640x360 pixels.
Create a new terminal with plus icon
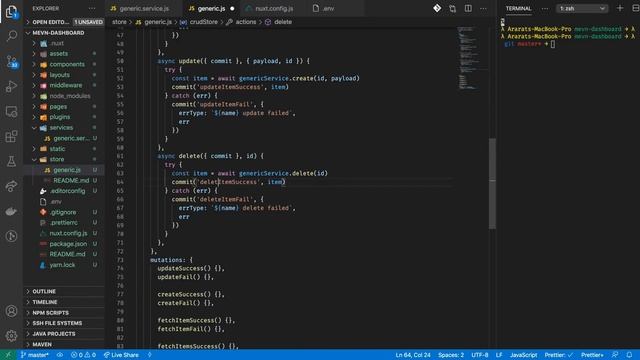620,8
